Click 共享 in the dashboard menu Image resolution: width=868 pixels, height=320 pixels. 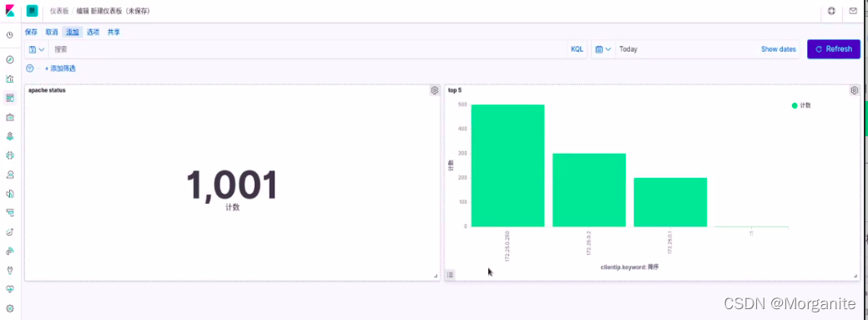click(114, 32)
